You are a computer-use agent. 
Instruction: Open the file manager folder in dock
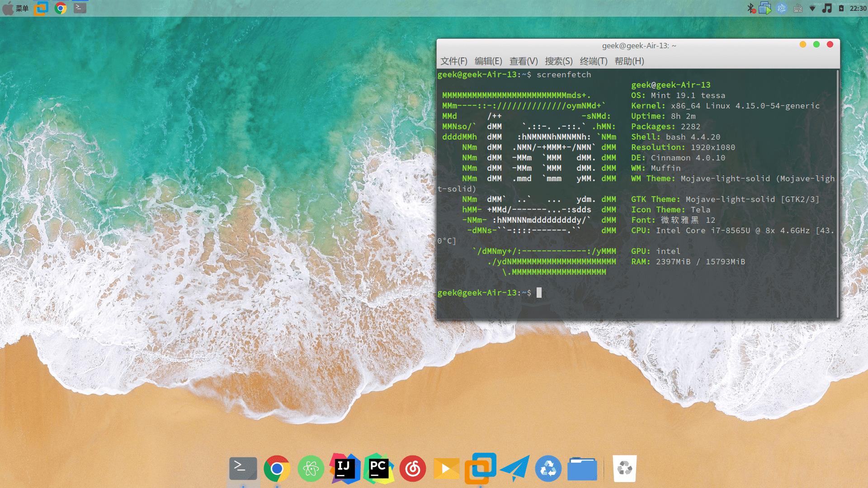tap(582, 469)
